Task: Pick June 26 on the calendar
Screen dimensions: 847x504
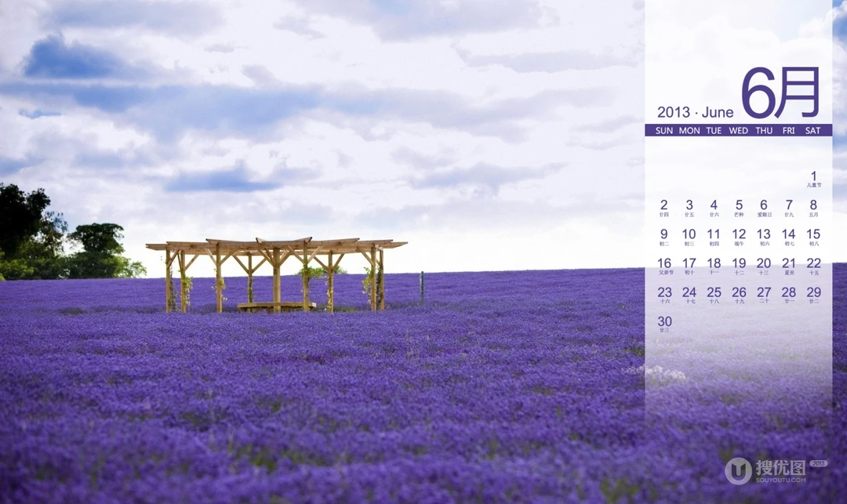Action: coord(739,295)
